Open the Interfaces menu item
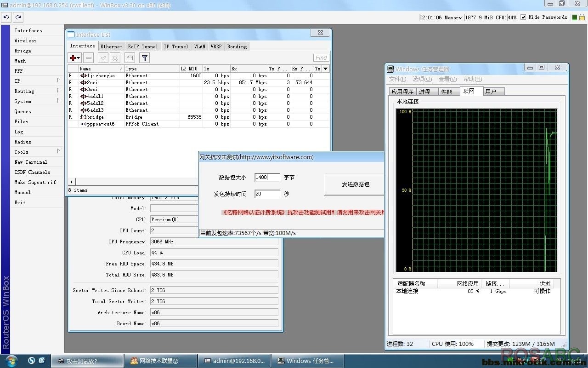The image size is (588, 368). click(28, 30)
